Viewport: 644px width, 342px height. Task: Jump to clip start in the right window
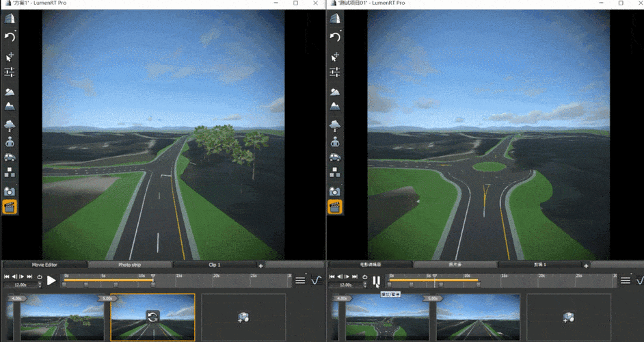click(x=332, y=276)
